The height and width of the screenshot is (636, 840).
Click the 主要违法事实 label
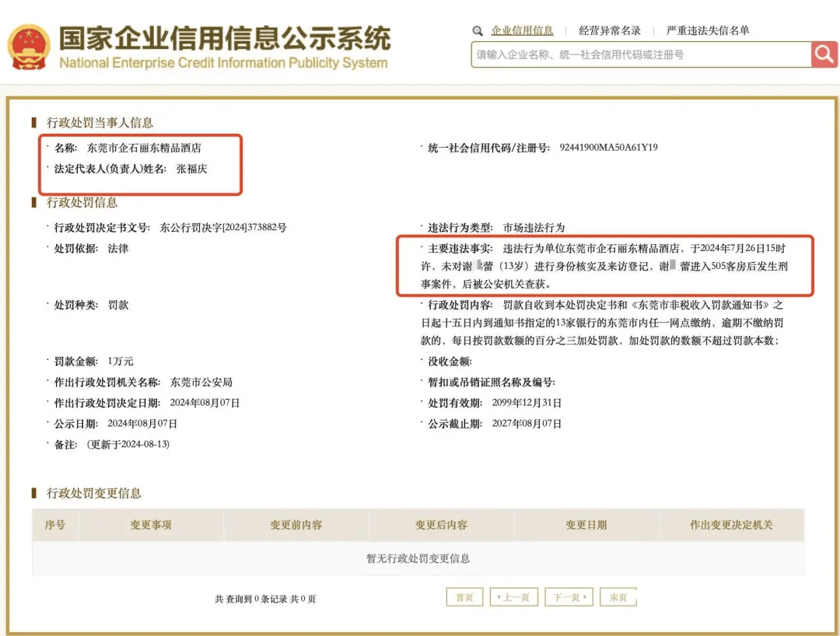(x=460, y=249)
